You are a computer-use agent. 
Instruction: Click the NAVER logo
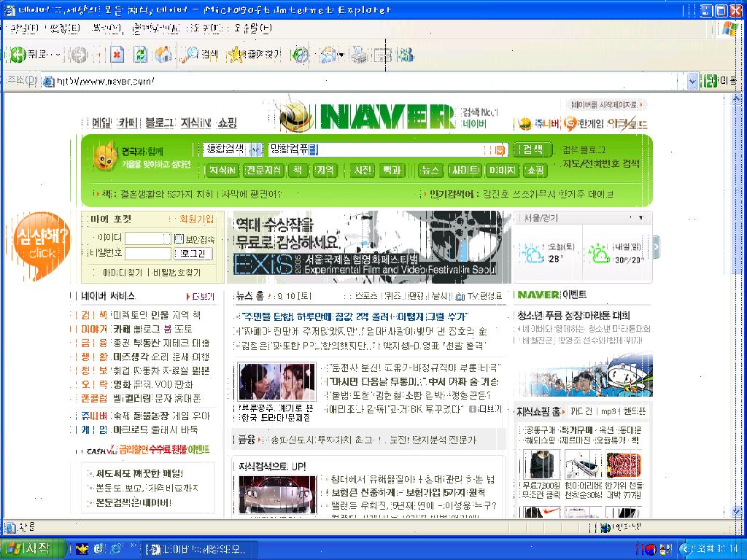click(388, 117)
